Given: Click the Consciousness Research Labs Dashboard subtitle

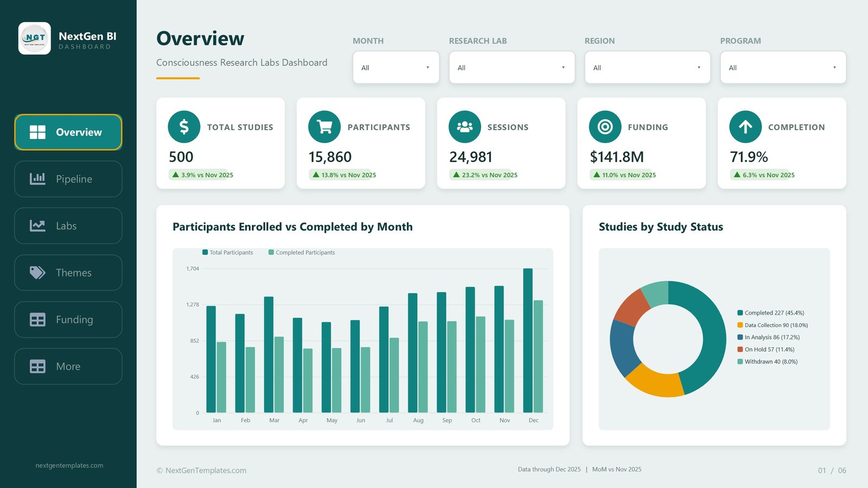Looking at the screenshot, I should point(242,62).
